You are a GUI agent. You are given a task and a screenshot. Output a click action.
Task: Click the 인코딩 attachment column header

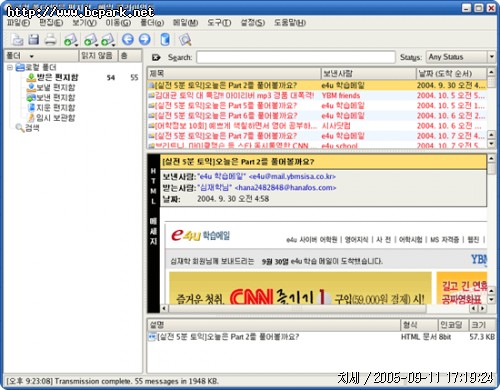pyautogui.click(x=452, y=325)
